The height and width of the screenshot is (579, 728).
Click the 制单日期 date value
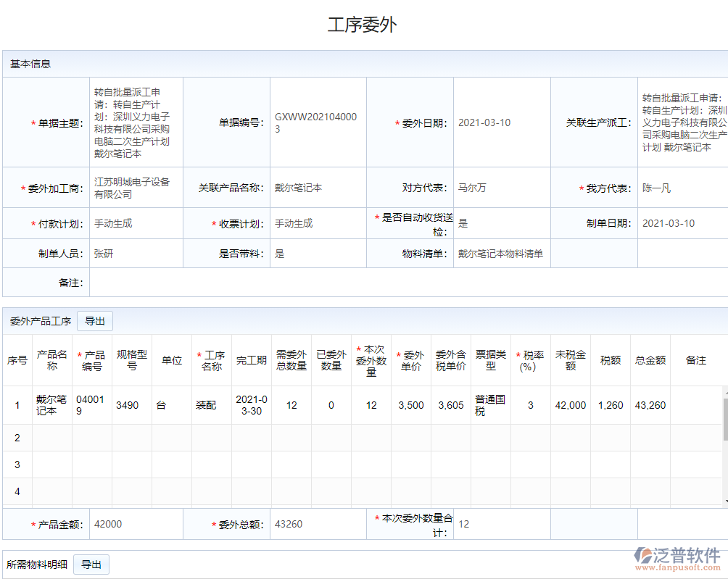coord(682,223)
